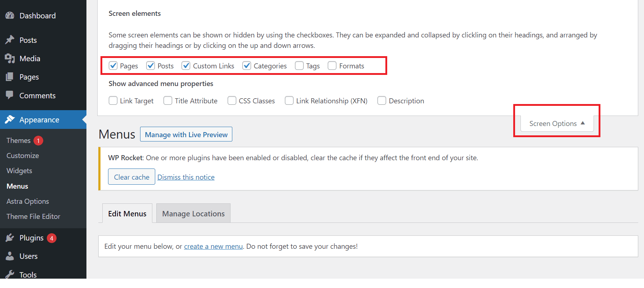The height and width of the screenshot is (288, 644).
Task: Click Manage with Live Preview button
Action: [186, 134]
